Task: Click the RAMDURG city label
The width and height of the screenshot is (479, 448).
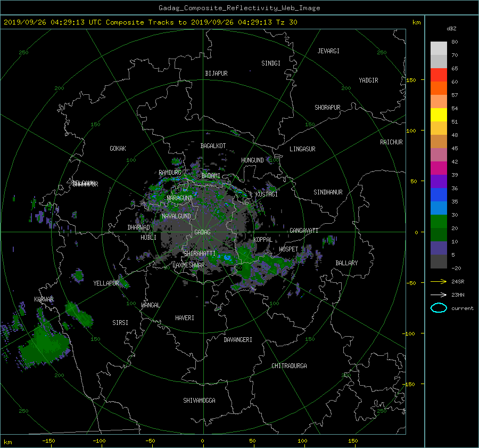Action: [x=170, y=173]
